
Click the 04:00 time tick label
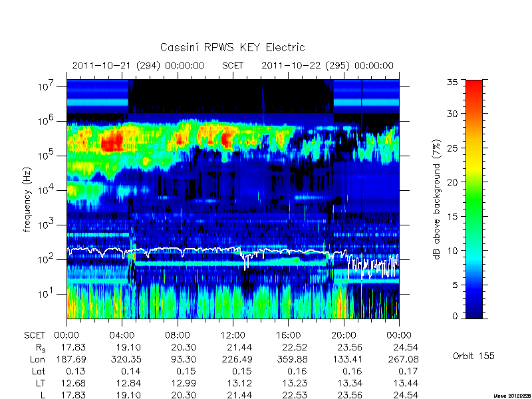[122, 335]
